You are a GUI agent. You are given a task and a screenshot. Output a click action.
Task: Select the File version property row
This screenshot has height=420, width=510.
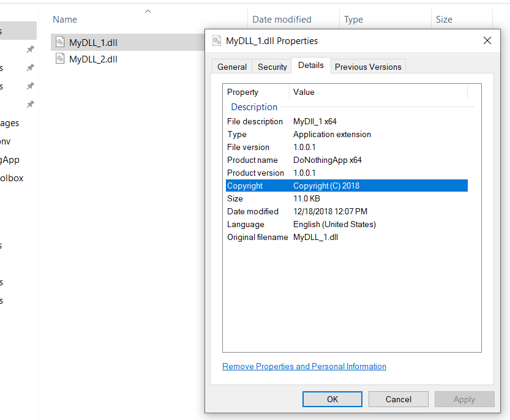pyautogui.click(x=347, y=147)
